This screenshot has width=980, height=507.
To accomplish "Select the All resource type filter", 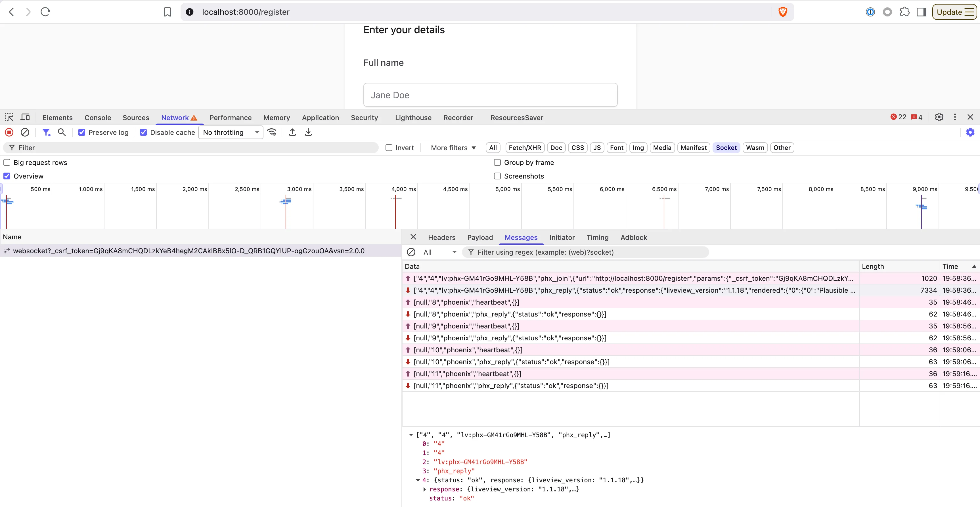I will point(493,148).
